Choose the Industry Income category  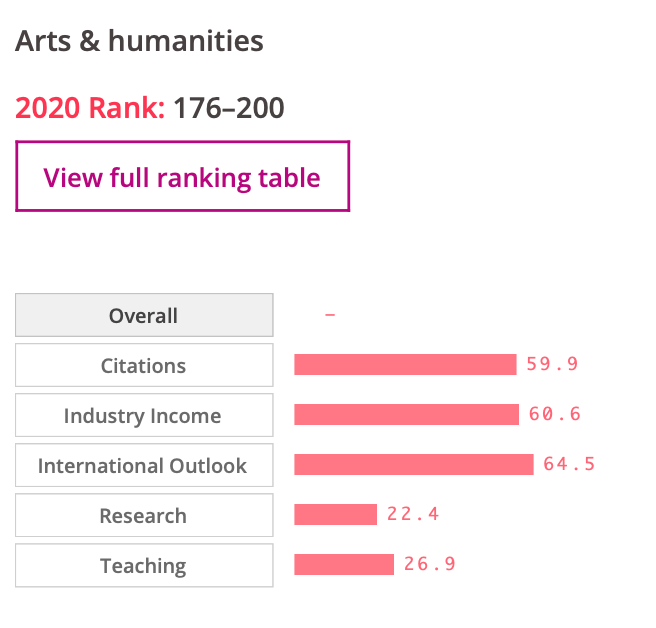point(143,415)
